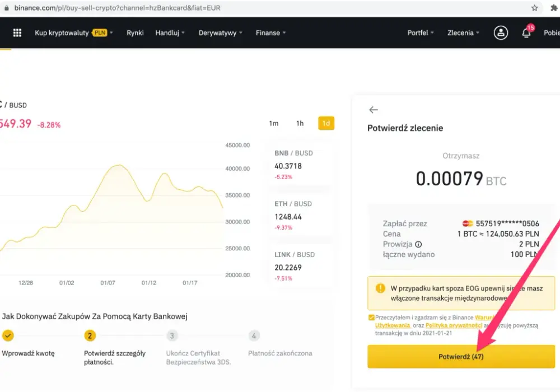Click the 0.00079 BTC amount
This screenshot has width=560, height=392.
(461, 179)
